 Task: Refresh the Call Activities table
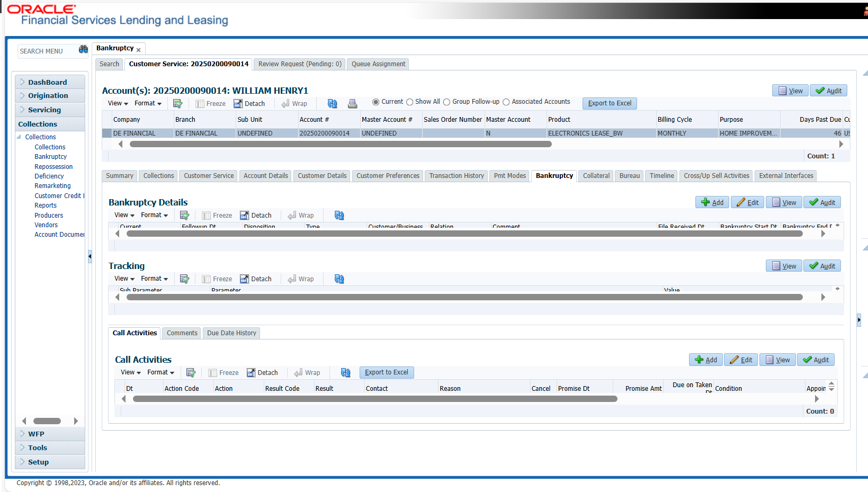pos(345,373)
